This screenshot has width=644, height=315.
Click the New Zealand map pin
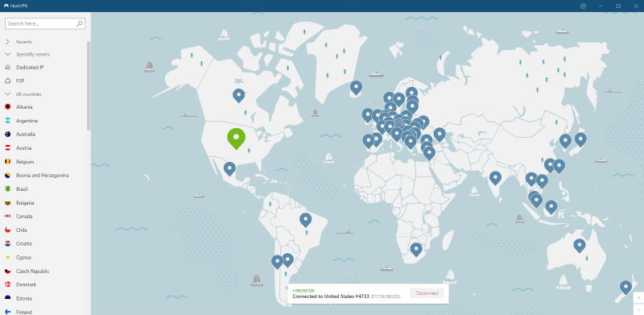[x=625, y=287]
